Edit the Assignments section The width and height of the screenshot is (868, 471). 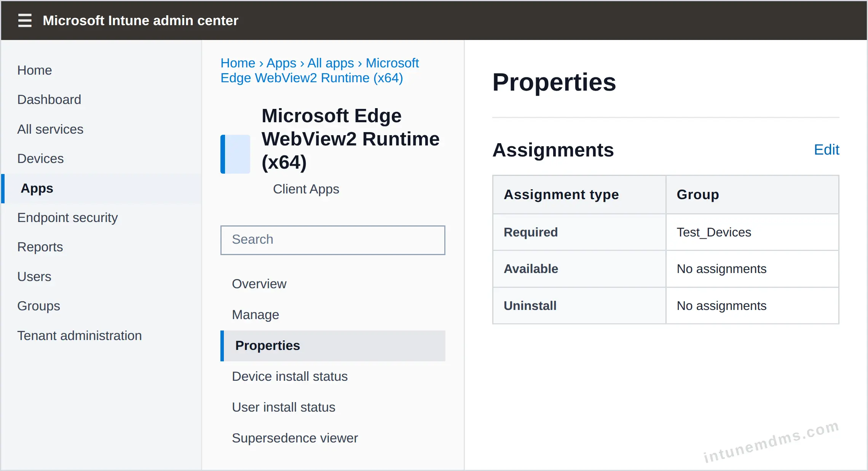(827, 150)
